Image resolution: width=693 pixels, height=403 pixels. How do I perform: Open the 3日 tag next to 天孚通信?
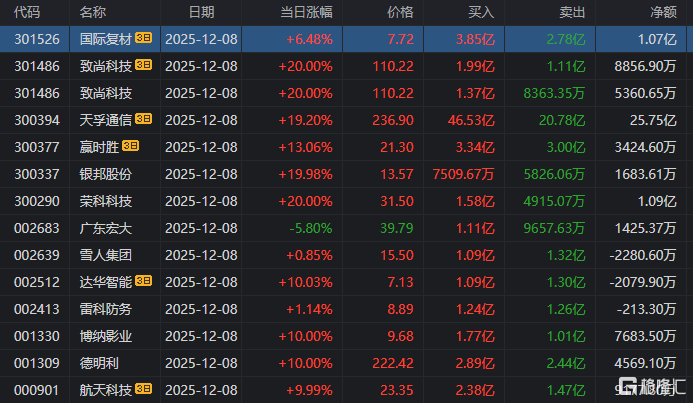(x=143, y=120)
